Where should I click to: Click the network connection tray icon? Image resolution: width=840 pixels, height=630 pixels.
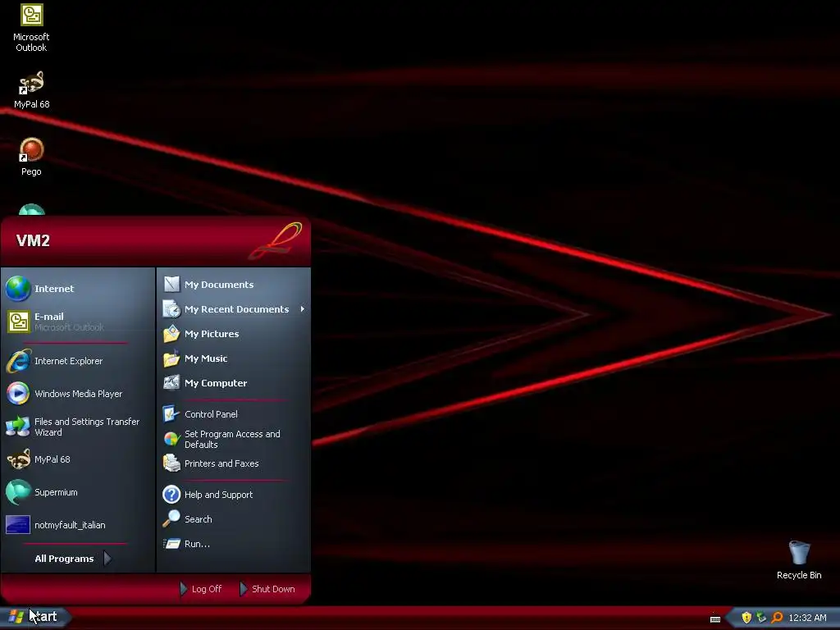[761, 618]
